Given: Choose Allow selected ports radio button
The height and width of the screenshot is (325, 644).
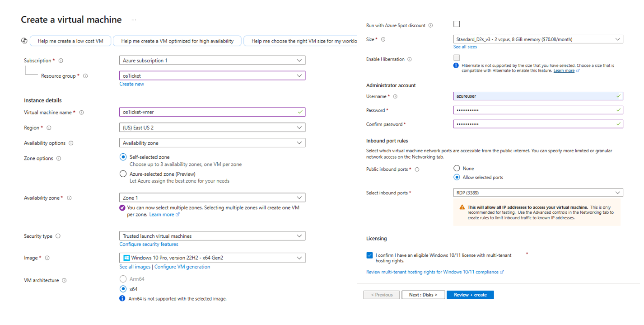Looking at the screenshot, I should [457, 178].
